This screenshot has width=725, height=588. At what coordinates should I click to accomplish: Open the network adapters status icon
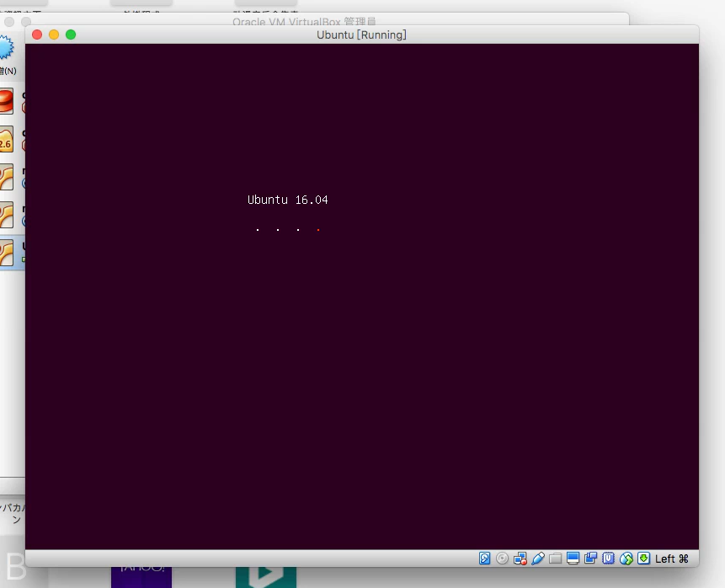[520, 559]
